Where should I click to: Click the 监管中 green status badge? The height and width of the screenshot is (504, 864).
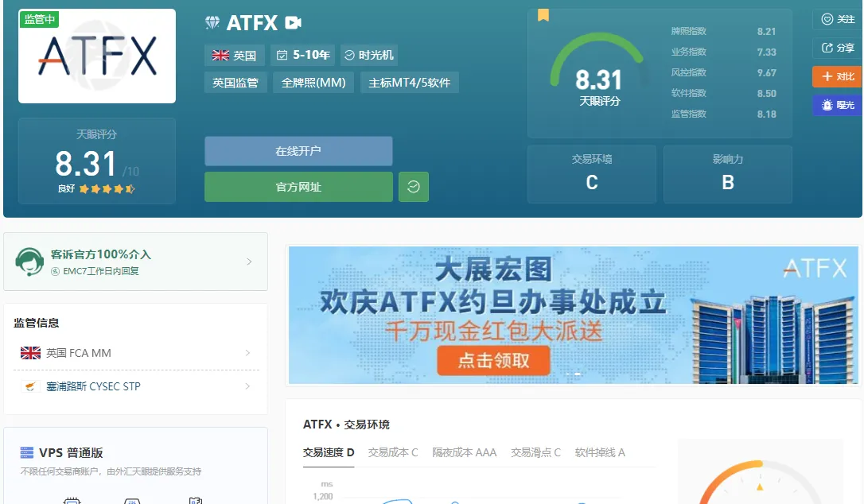pyautogui.click(x=39, y=19)
